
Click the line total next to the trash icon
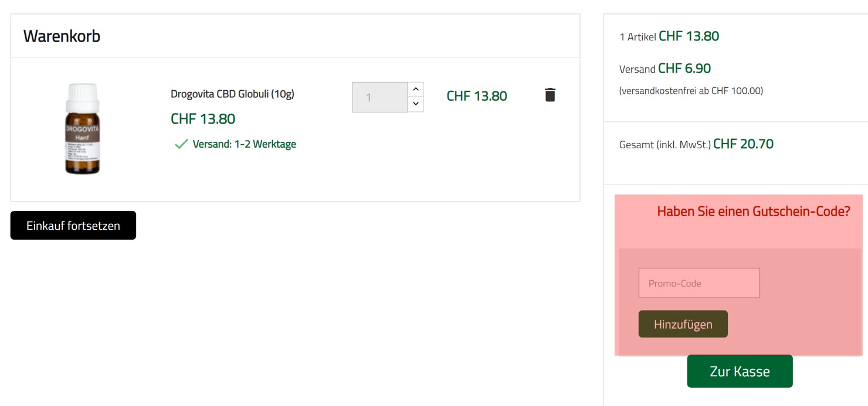click(x=476, y=96)
